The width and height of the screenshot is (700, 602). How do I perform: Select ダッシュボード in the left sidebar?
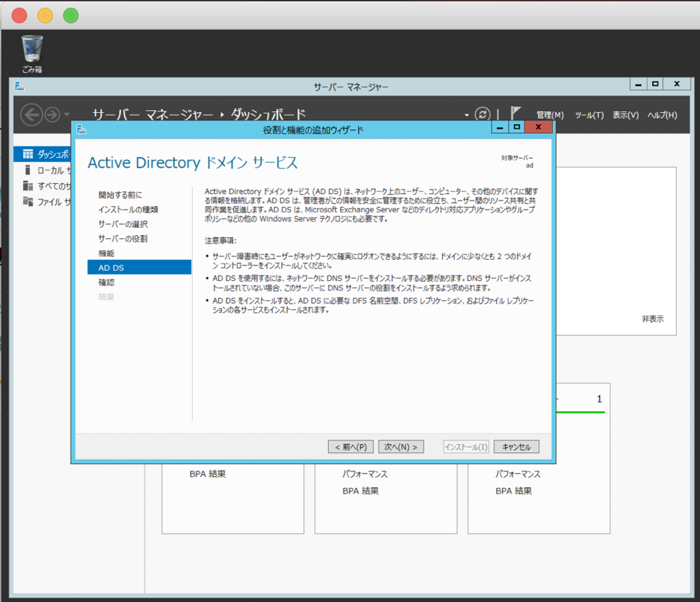[42, 154]
